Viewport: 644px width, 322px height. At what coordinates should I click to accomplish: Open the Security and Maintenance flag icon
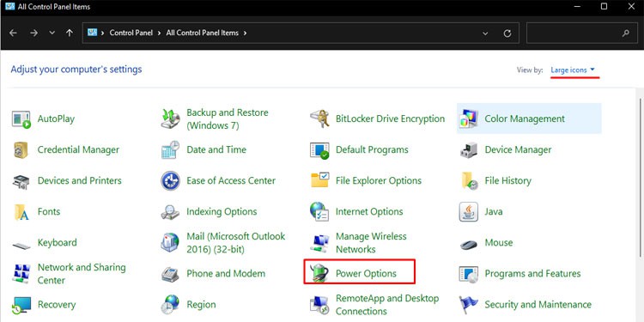coord(469,305)
